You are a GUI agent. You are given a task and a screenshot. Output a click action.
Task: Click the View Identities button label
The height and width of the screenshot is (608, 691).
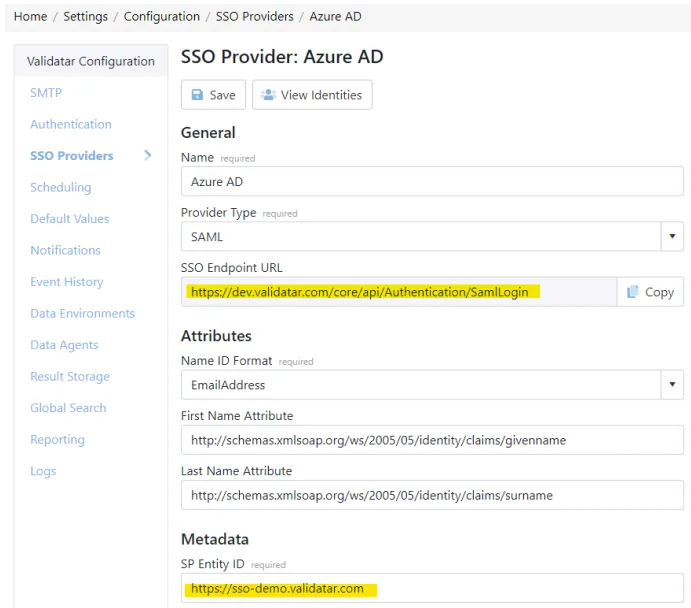(x=321, y=95)
